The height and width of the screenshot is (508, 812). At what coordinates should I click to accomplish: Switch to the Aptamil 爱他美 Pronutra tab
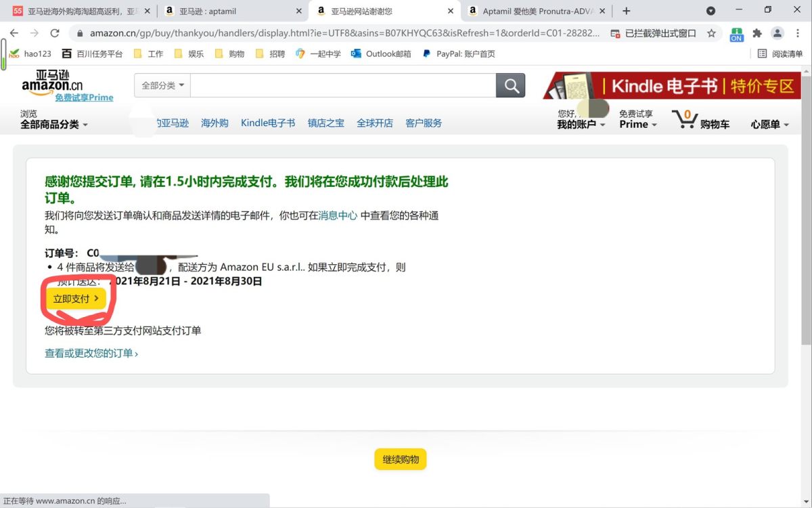537,11
